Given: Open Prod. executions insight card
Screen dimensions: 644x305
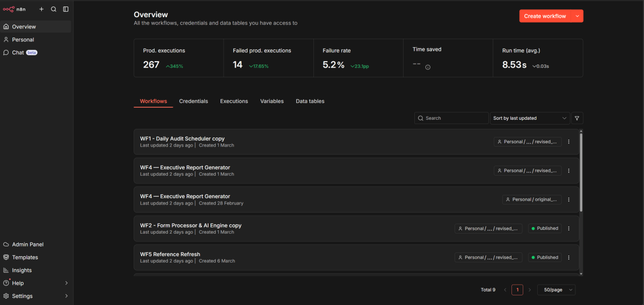Looking at the screenshot, I should pyautogui.click(x=179, y=58).
